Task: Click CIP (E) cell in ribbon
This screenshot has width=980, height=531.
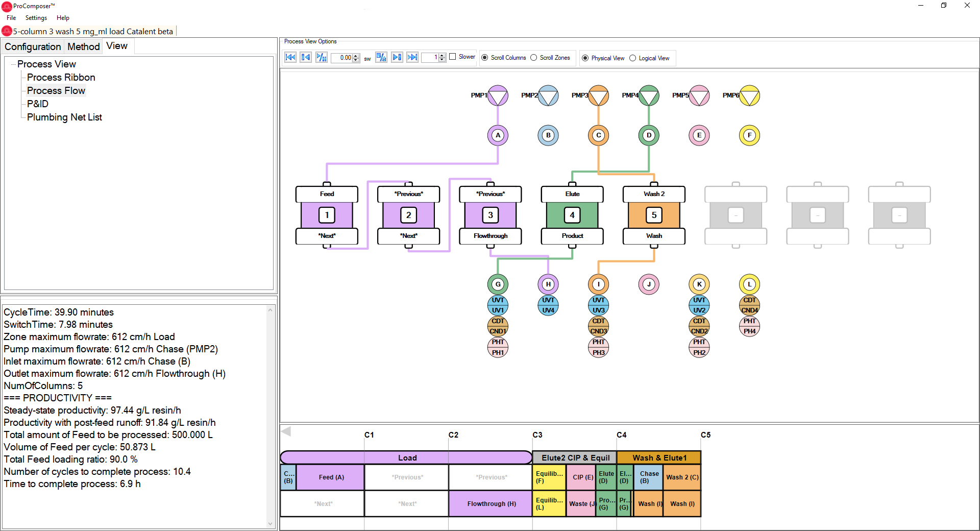Action: tap(581, 477)
